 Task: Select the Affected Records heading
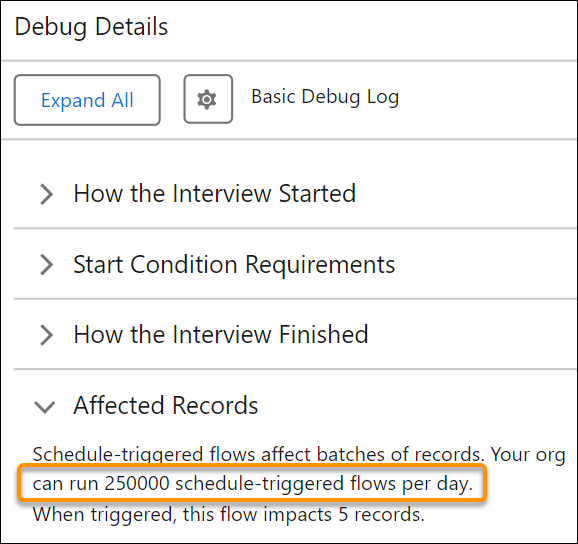[166, 405]
